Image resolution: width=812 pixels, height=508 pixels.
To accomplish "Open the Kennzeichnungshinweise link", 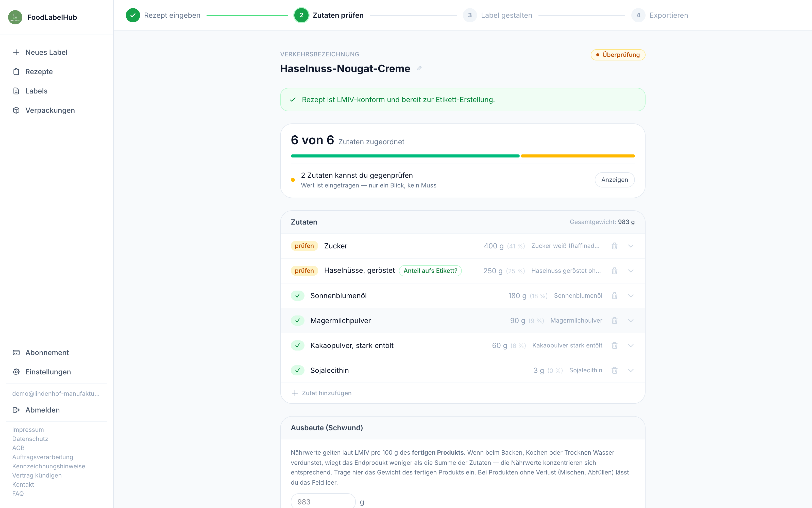I will click(49, 466).
